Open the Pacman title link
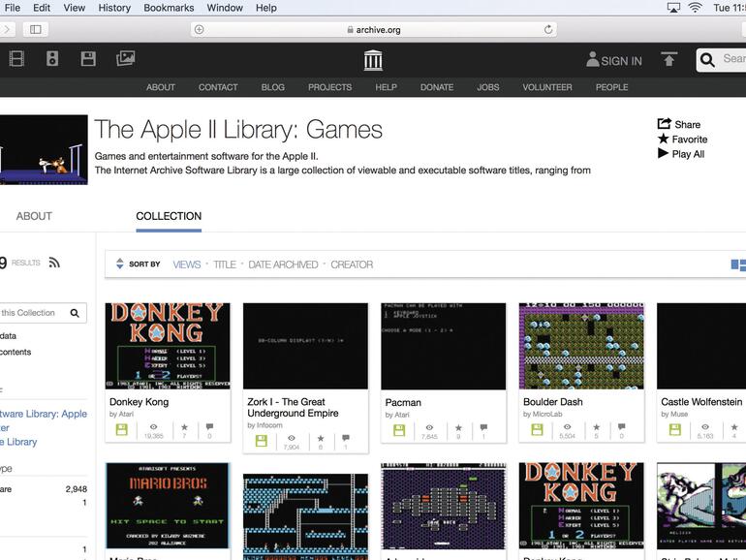Viewport: 746px width, 560px height. (x=403, y=402)
